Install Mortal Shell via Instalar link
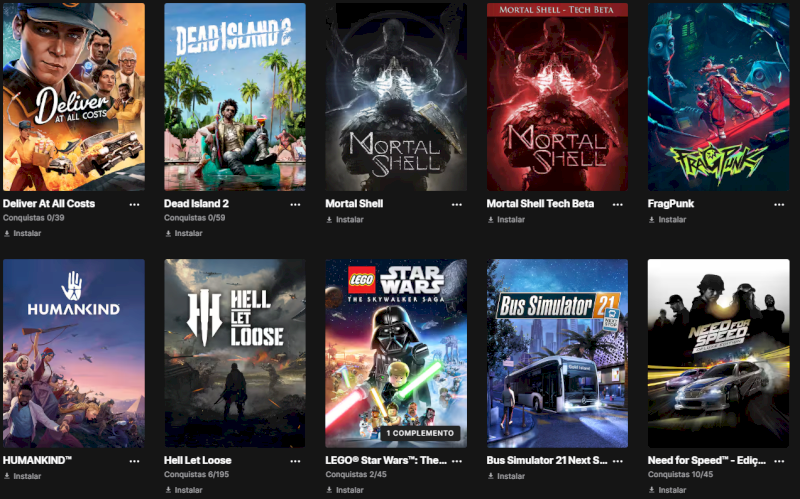 (345, 219)
